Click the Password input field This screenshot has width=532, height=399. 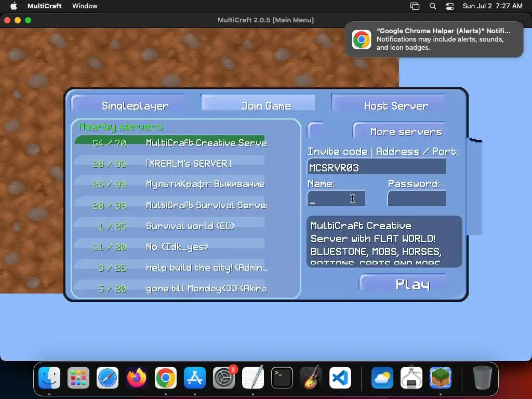coord(416,198)
